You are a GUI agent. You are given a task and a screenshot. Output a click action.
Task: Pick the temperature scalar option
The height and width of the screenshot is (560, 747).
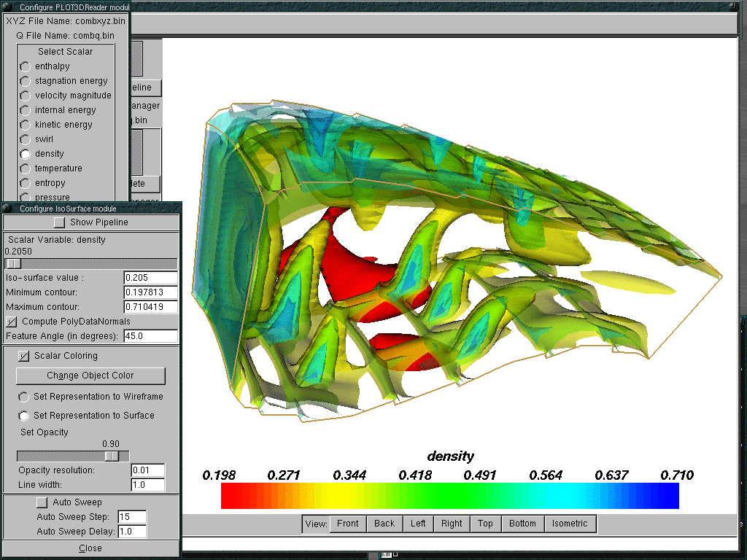click(26, 168)
